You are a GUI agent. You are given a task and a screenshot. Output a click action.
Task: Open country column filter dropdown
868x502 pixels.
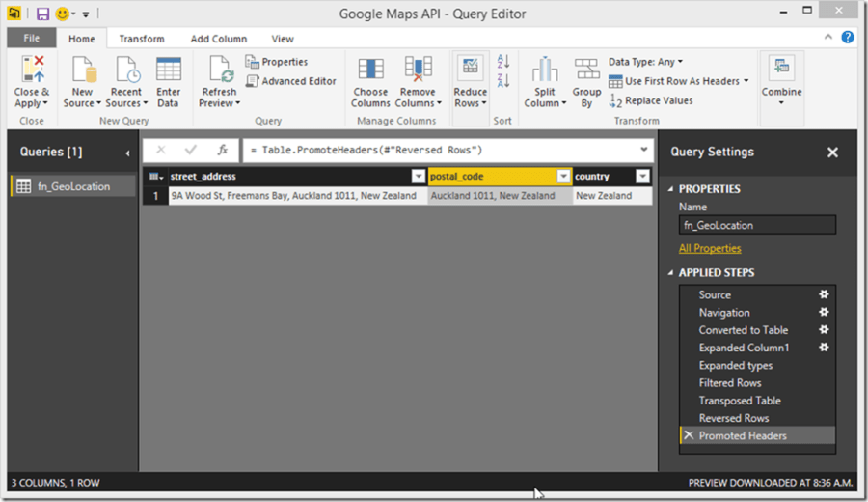tap(642, 177)
